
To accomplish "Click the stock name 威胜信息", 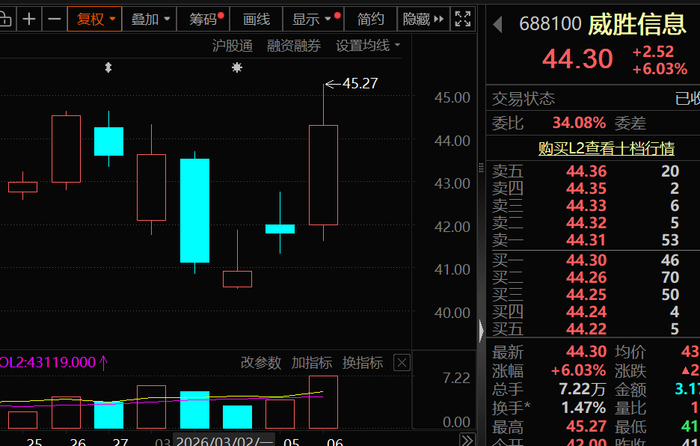I will [637, 24].
